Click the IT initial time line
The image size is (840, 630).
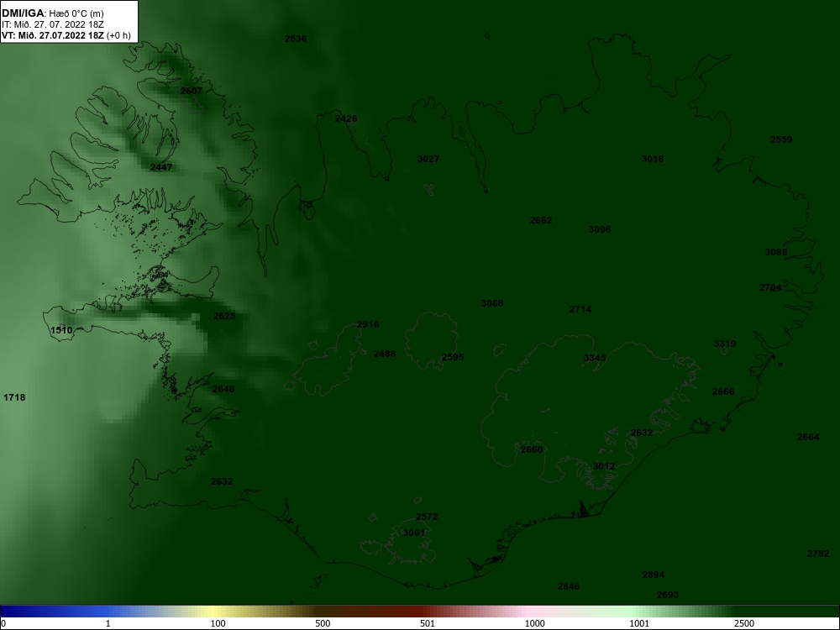click(x=54, y=24)
